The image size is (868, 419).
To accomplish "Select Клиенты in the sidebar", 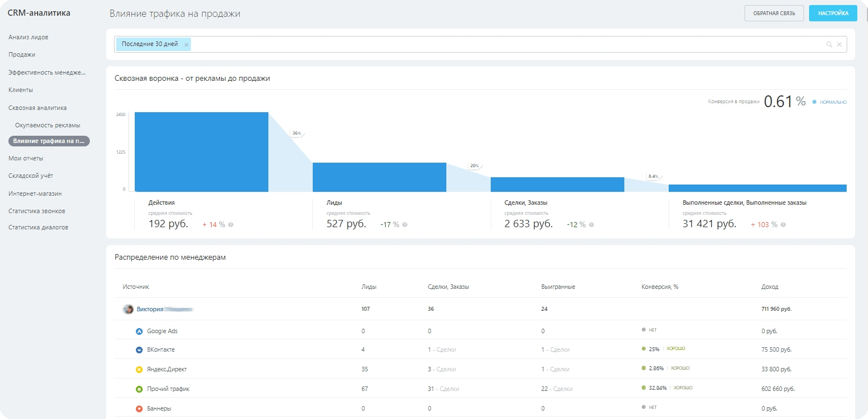I will 21,90.
